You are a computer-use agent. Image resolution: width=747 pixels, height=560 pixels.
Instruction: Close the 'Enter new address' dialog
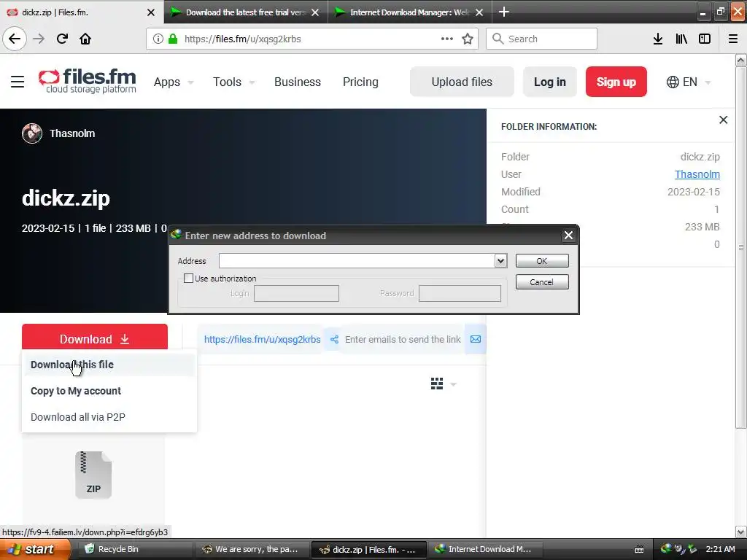[568, 236]
